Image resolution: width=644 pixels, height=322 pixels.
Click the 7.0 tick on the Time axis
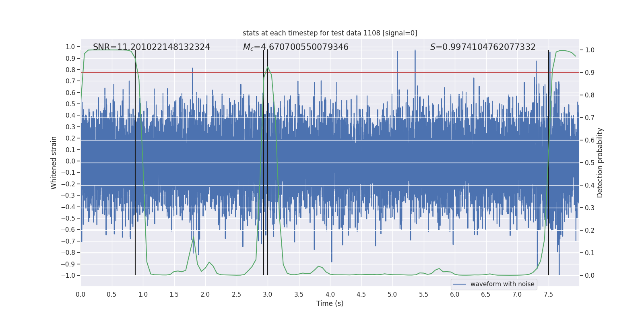point(517,294)
